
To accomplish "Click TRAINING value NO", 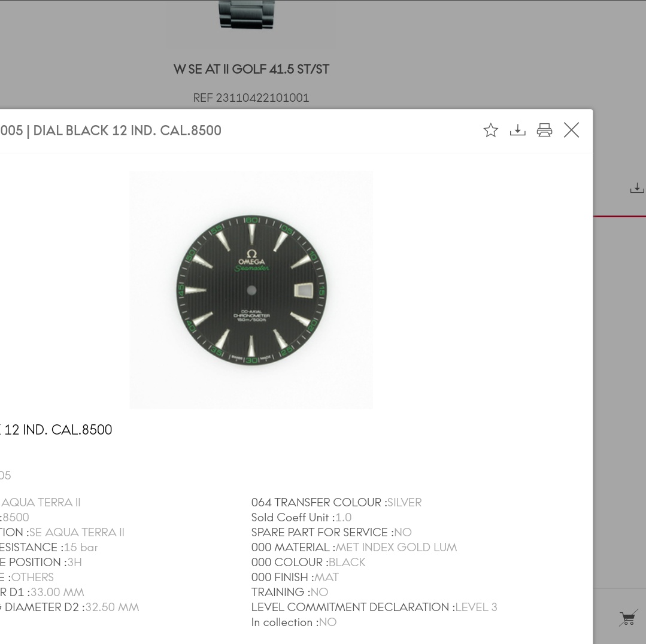I will [x=319, y=592].
